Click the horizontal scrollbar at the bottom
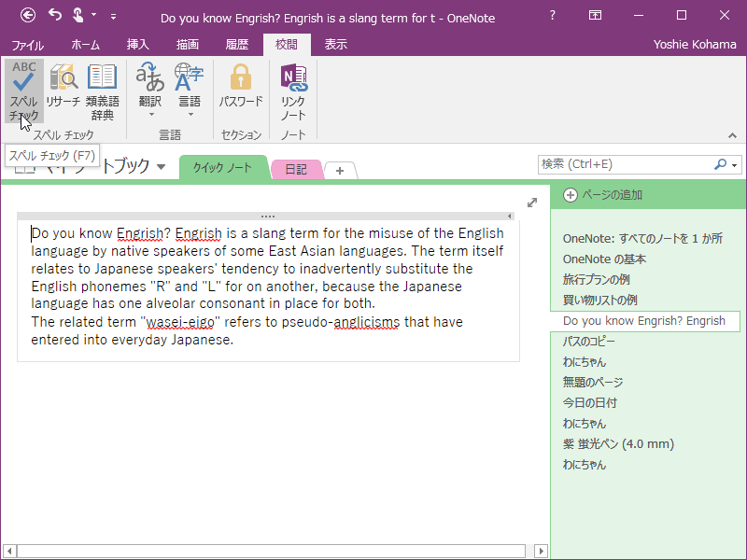The height and width of the screenshot is (560, 747). [x=271, y=551]
